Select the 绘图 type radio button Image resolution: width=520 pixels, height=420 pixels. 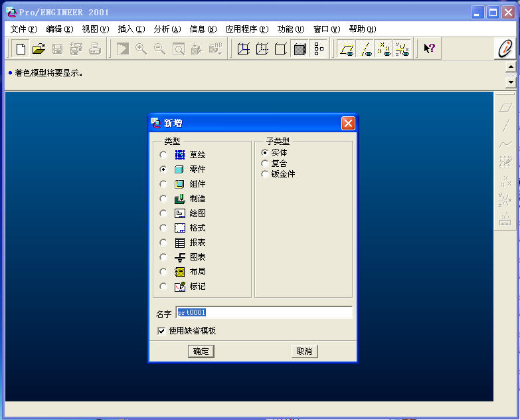click(163, 213)
